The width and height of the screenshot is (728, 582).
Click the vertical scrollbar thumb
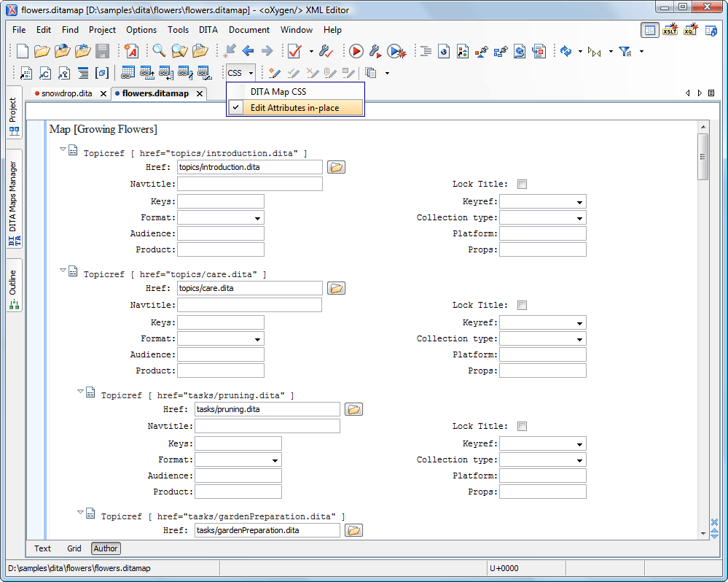pos(703,157)
